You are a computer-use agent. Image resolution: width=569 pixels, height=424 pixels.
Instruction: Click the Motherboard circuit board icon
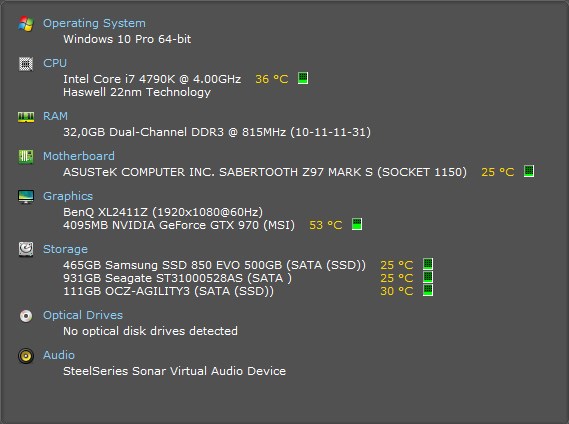tap(26, 157)
